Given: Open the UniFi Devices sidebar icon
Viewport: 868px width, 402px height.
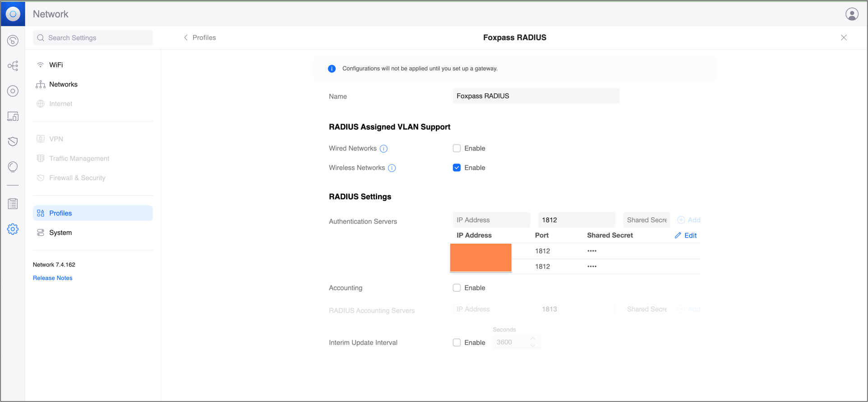Looking at the screenshot, I should [13, 91].
